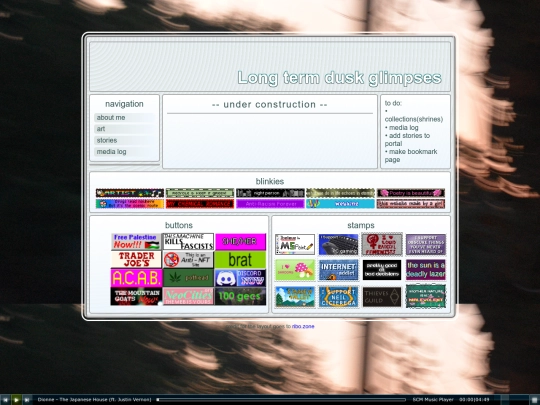Image resolution: width=540 pixels, height=405 pixels.
Task: Click the This Machine Kills Fascists button
Action: coord(188,241)
